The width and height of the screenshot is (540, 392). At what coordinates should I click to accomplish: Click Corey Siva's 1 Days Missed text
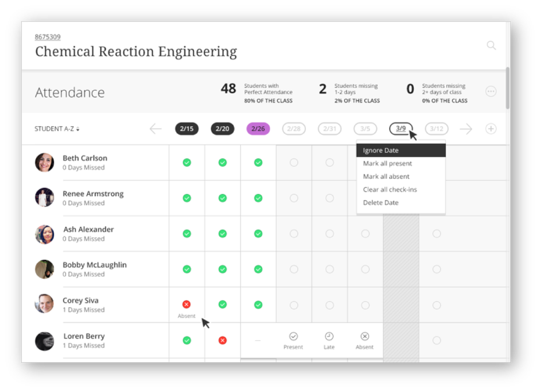(84, 310)
